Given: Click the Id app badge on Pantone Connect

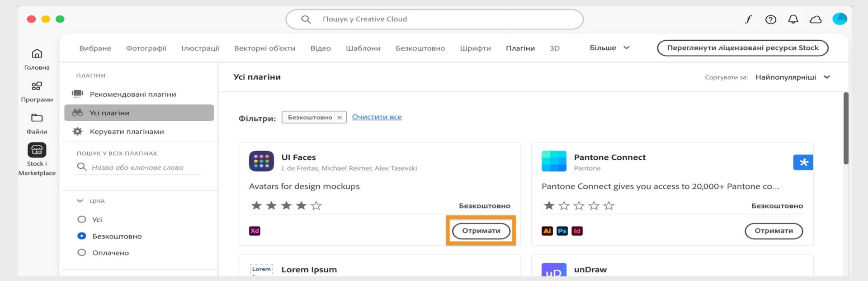Looking at the screenshot, I should [x=577, y=231].
